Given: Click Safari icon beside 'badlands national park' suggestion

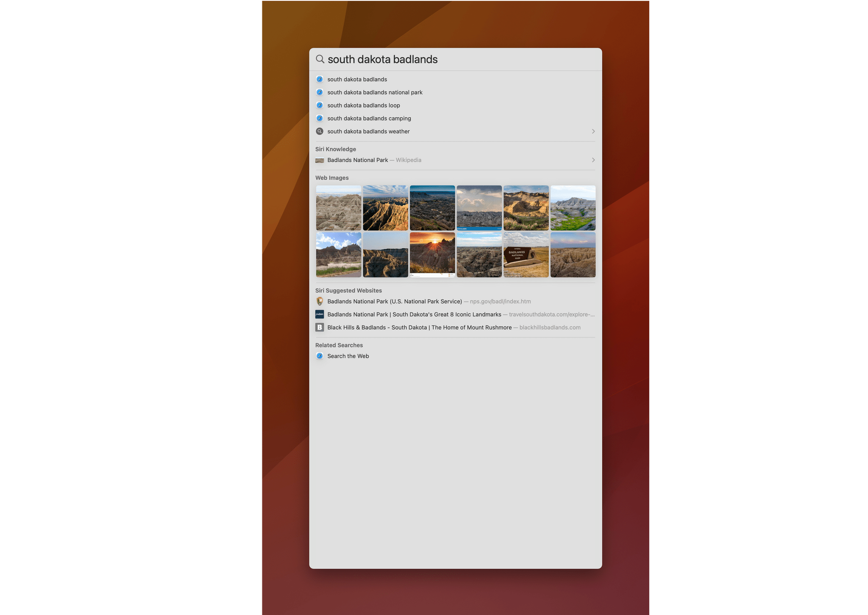Looking at the screenshot, I should coord(320,92).
